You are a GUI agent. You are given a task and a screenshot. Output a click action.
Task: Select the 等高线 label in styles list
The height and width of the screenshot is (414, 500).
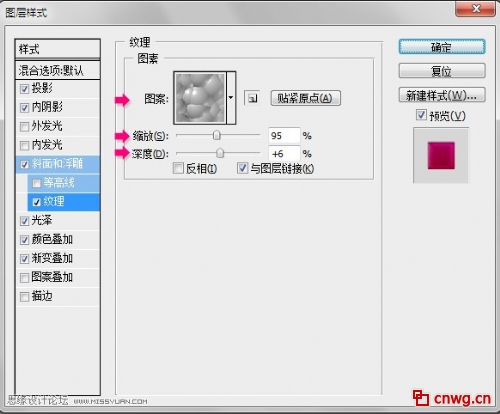pos(59,182)
